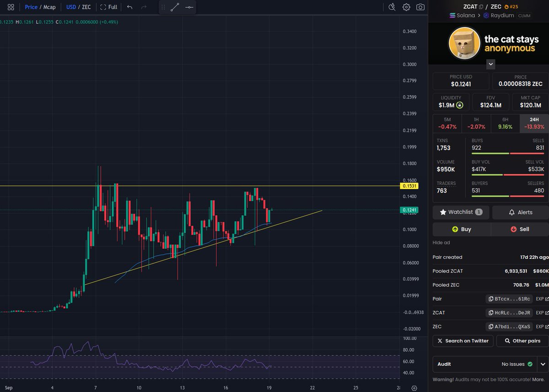Click the locked liquidity padlock icon

click(x=460, y=105)
